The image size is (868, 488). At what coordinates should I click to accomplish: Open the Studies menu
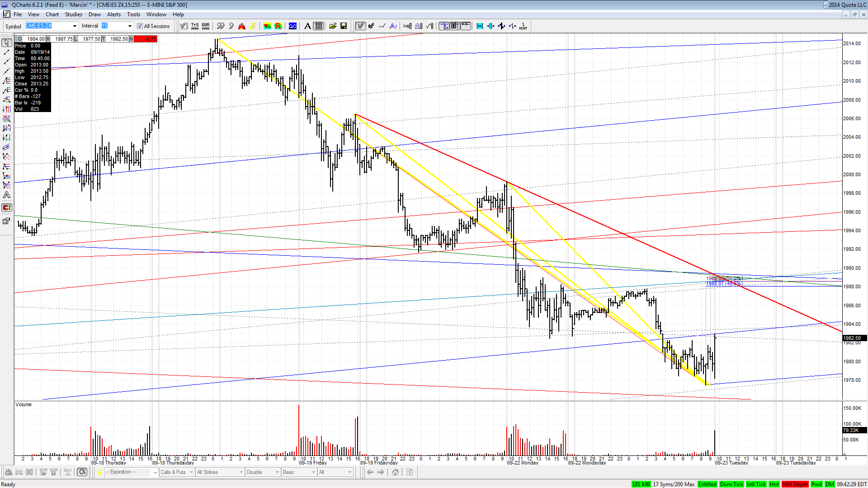[x=73, y=14]
